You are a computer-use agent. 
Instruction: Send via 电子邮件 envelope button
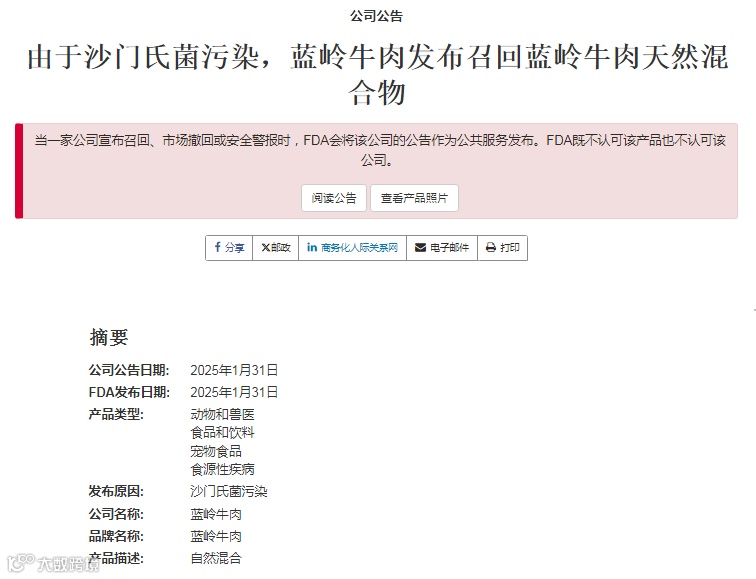[442, 248]
